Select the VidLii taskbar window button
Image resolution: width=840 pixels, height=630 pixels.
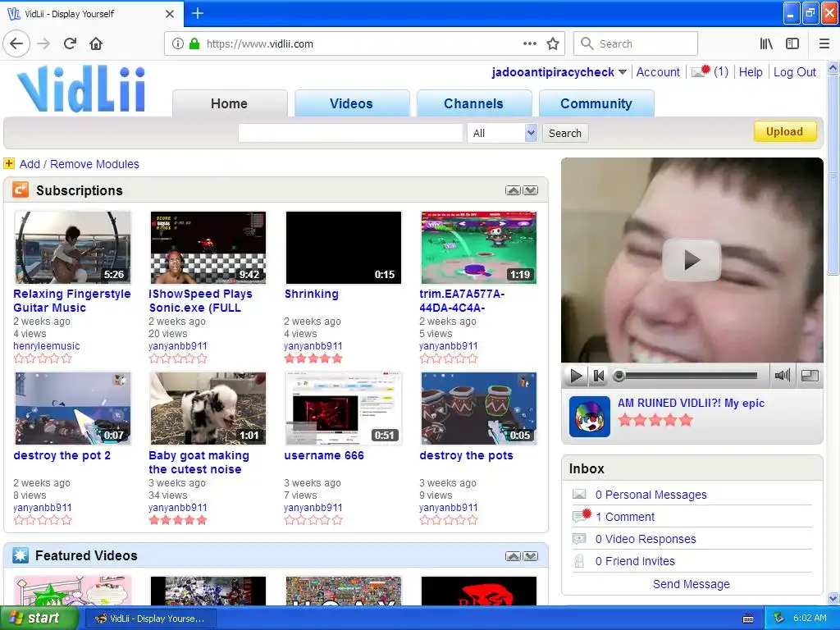point(152,619)
